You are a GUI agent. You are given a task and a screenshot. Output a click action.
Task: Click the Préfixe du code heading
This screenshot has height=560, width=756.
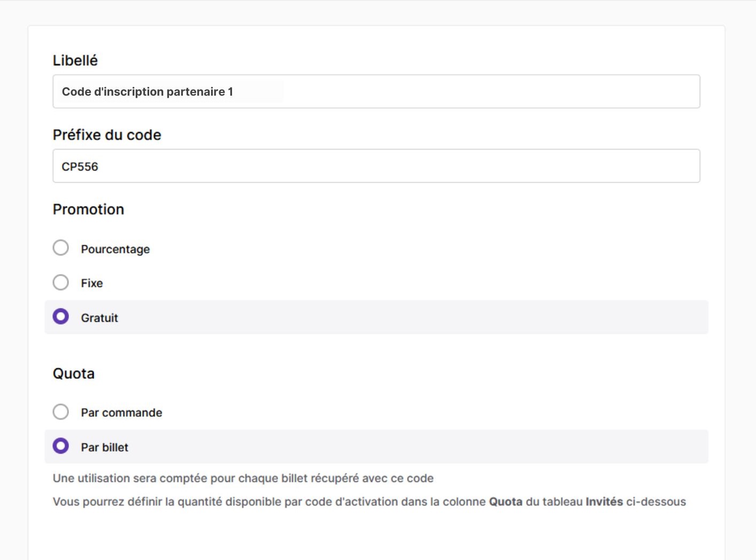(106, 135)
